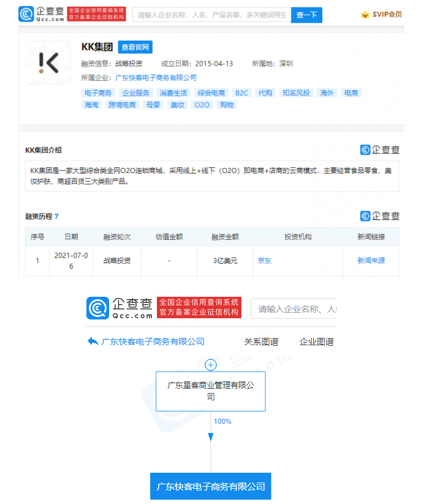Switch to the 企业图谱 tab
The height and width of the screenshot is (504, 421).
pyautogui.click(x=317, y=342)
